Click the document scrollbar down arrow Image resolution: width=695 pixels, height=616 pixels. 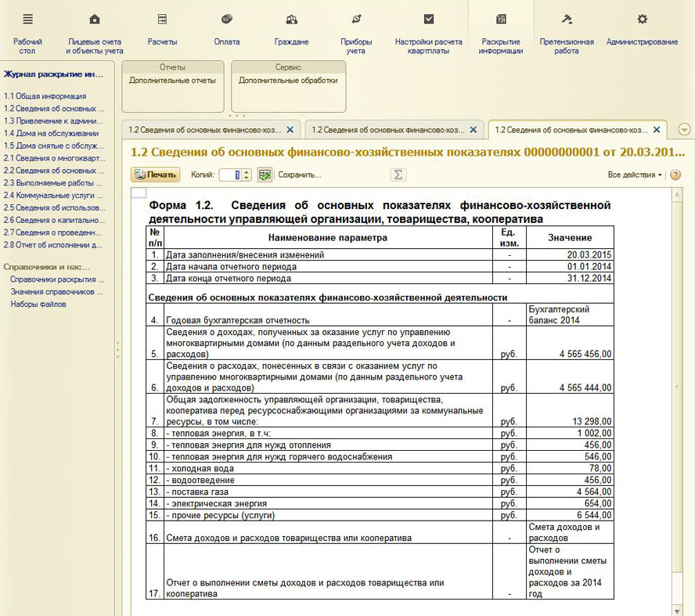tap(677, 611)
